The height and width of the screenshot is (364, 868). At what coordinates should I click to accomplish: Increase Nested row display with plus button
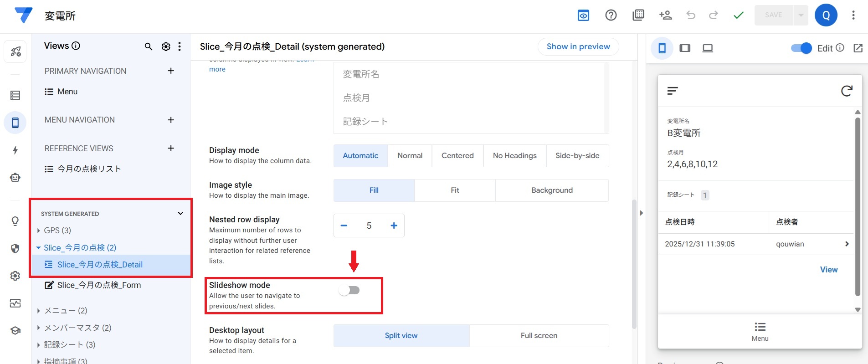click(x=394, y=226)
